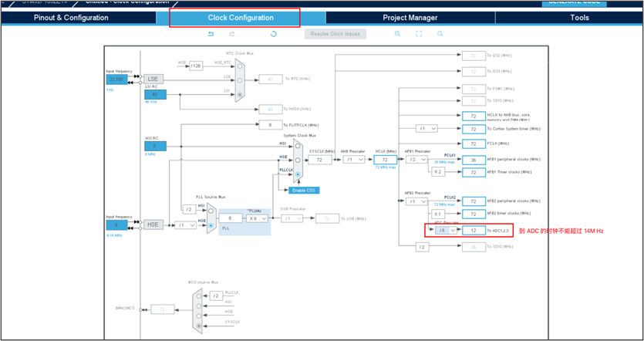The width and height of the screenshot is (644, 341).
Task: Select HSE in PLL Source Mux
Action: click(x=212, y=224)
